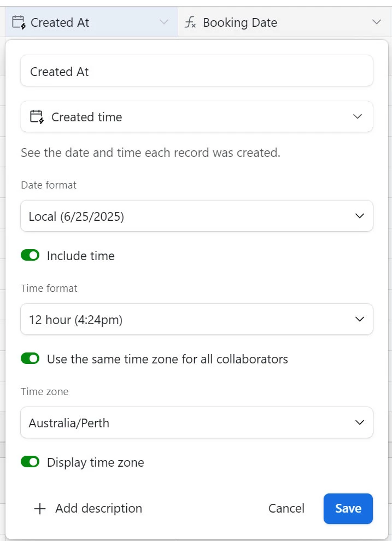Click the chevron in the Time zone selector
The width and height of the screenshot is (392, 541).
(360, 422)
